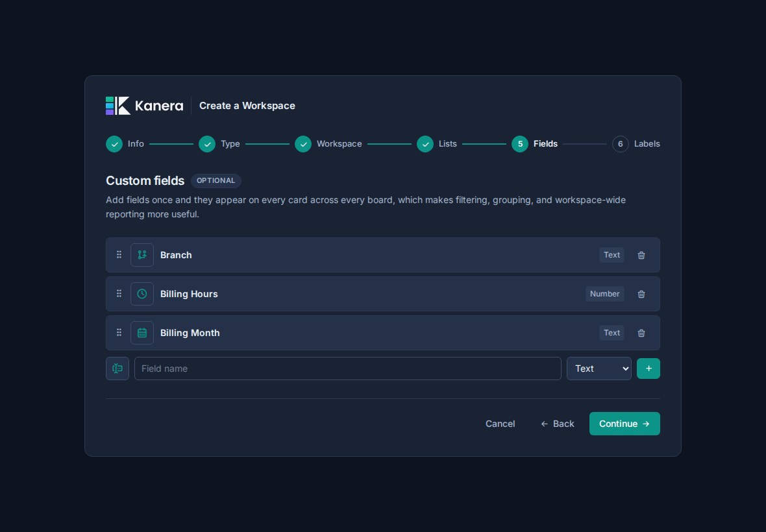Click the drag handle on Billing Hours row
766x532 pixels.
coord(119,294)
